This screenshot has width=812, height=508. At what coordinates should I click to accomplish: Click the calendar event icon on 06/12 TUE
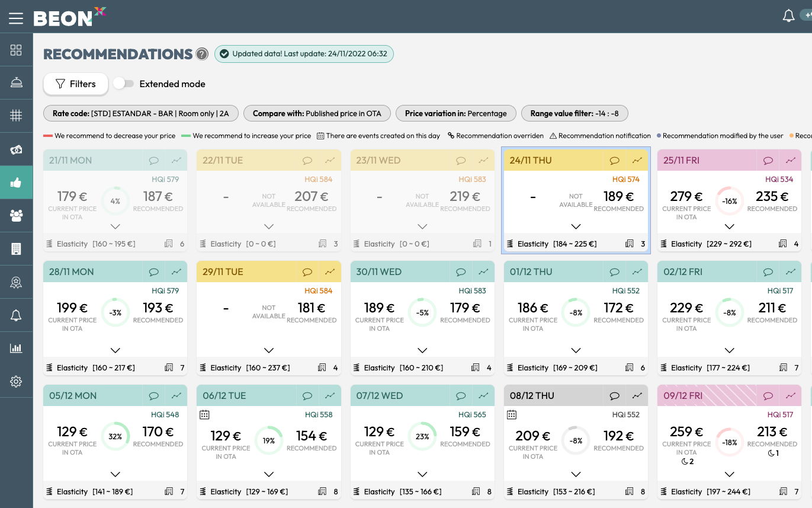point(204,415)
